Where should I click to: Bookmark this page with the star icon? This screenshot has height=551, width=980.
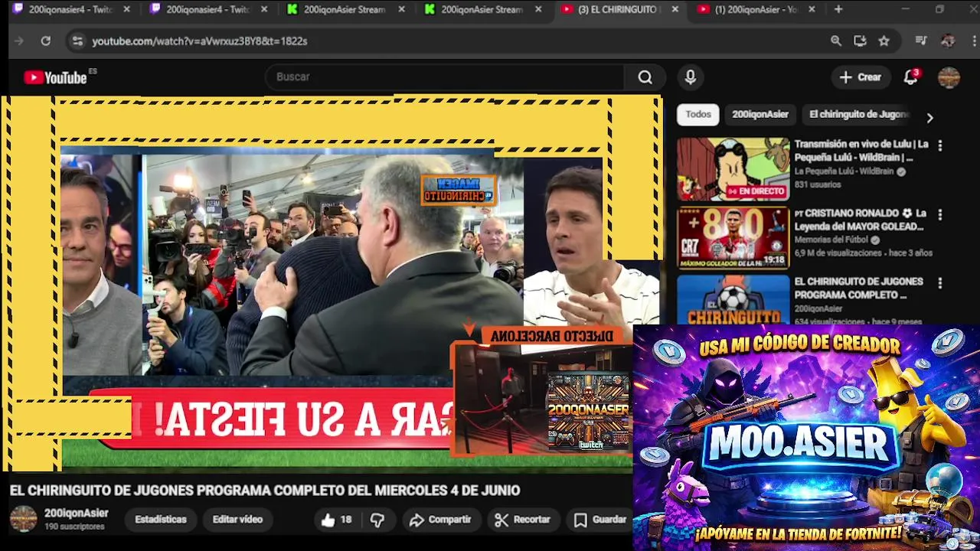pyautogui.click(x=884, y=41)
